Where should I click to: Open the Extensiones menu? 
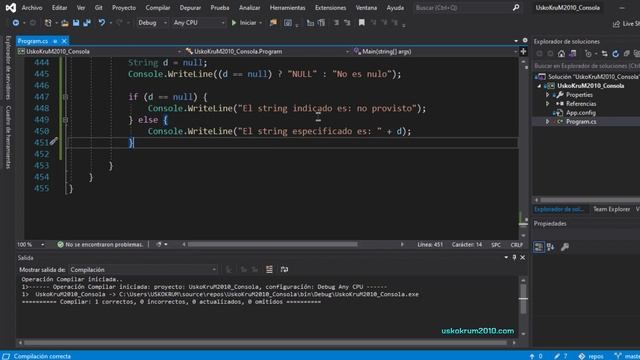330,8
